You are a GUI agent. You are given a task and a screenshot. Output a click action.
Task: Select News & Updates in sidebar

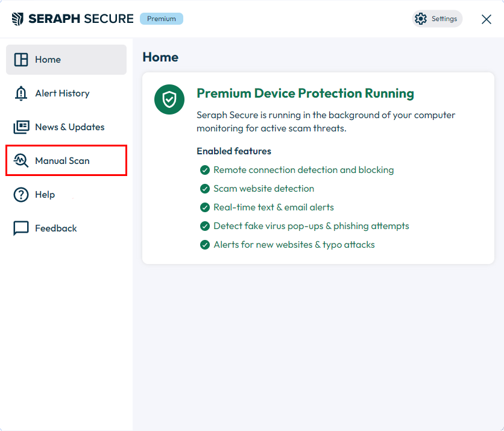coord(66,127)
